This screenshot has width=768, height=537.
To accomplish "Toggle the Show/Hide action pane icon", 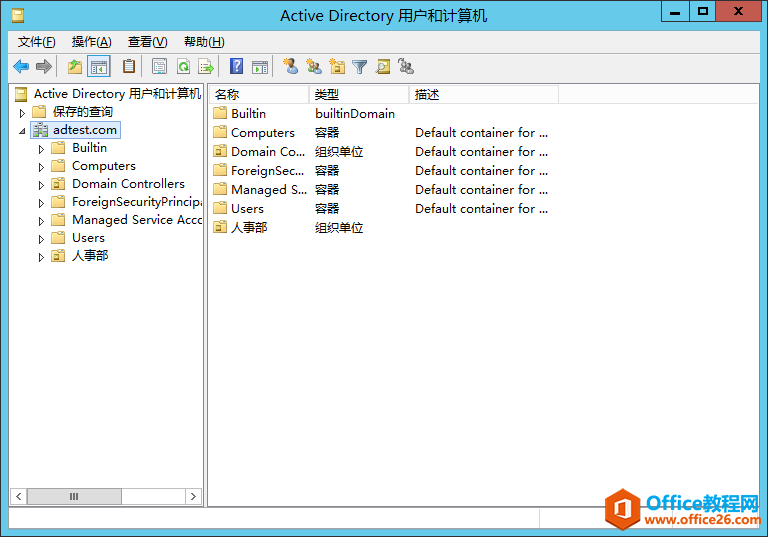I will (260, 66).
